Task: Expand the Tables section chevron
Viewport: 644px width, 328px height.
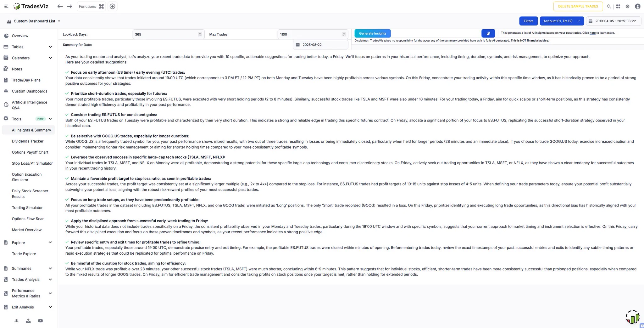Action: [x=50, y=47]
